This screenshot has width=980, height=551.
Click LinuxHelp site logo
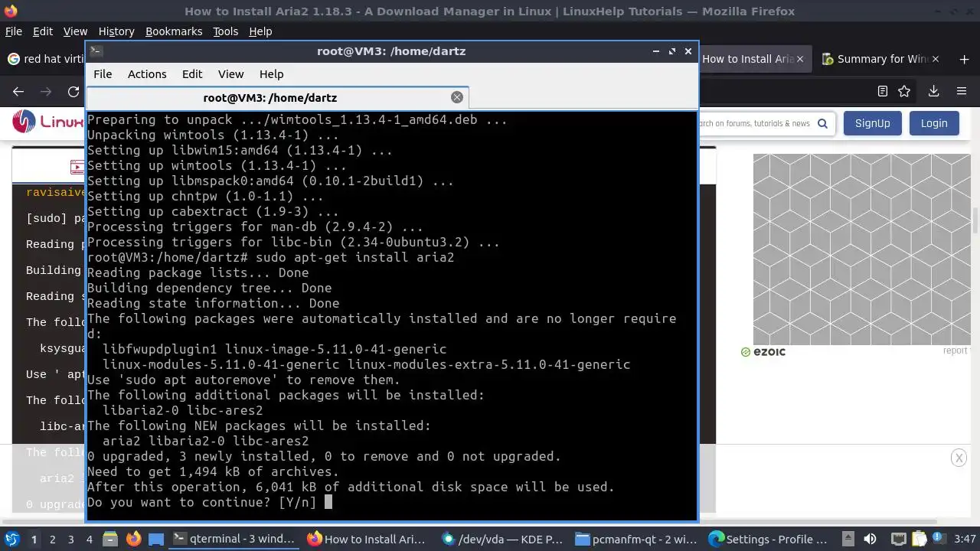click(x=47, y=122)
